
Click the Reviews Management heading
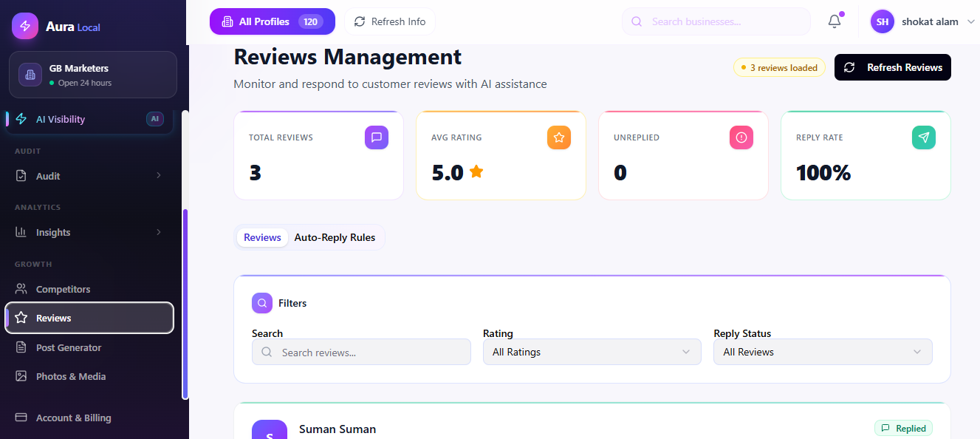(x=347, y=57)
